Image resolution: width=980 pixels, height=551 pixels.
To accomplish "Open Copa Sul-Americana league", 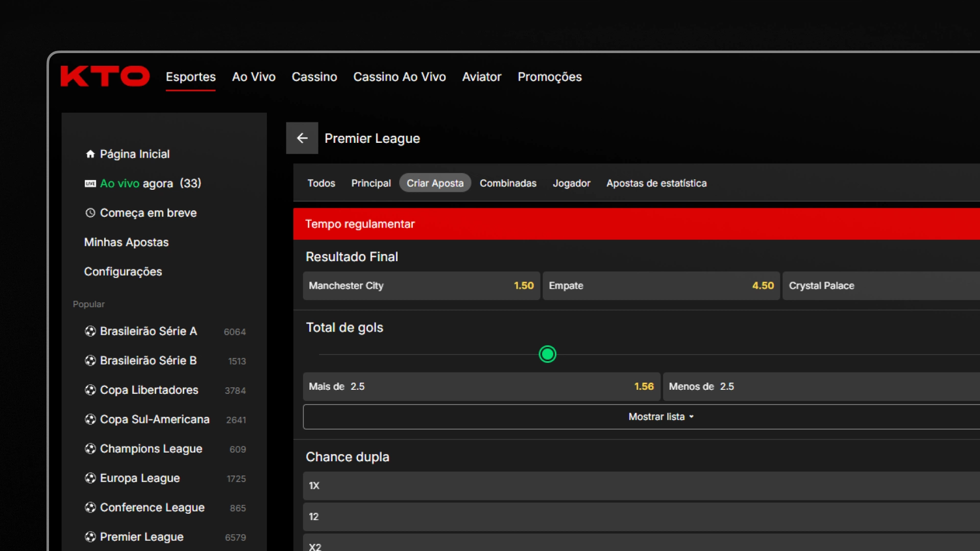I will pos(155,419).
